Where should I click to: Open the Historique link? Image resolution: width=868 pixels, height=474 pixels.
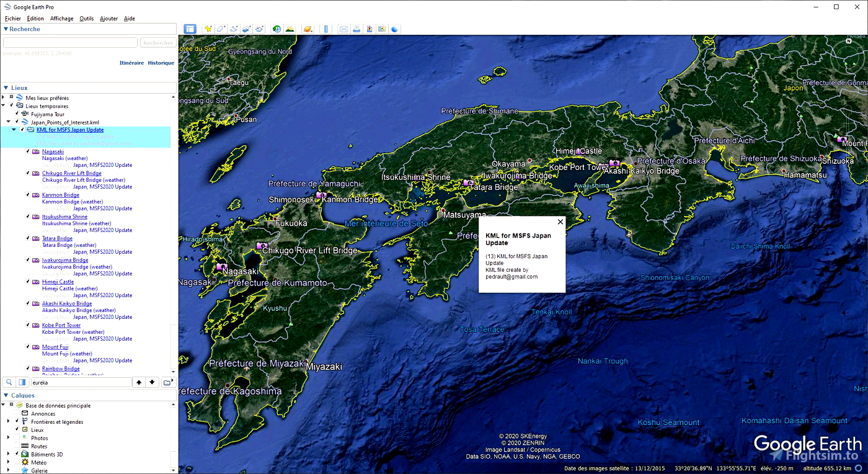(x=161, y=63)
